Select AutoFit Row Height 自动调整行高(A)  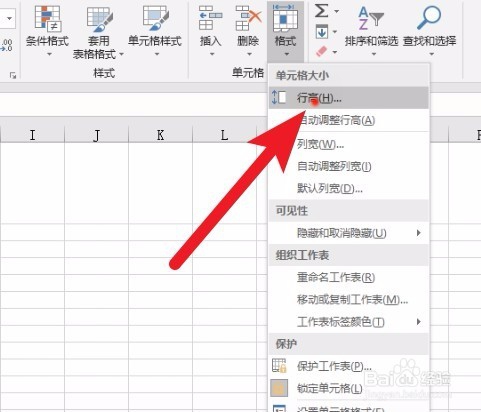pos(349,120)
